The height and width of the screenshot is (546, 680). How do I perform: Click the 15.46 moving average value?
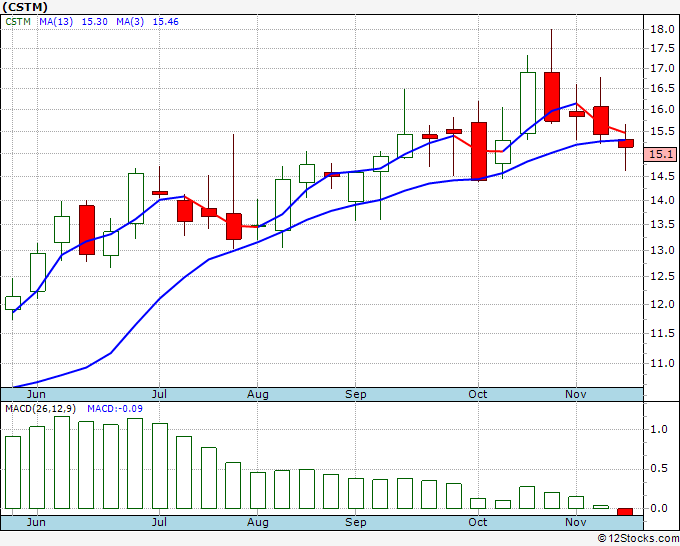166,22
